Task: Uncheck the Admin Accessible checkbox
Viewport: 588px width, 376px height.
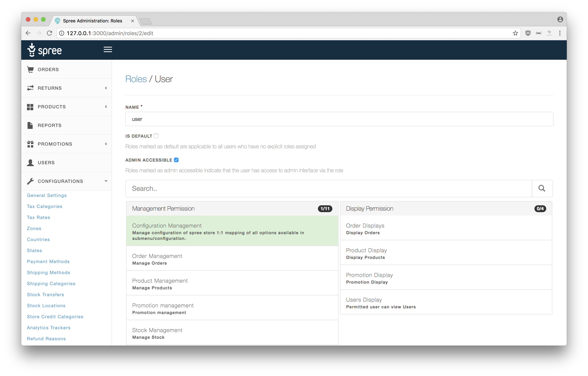Action: tap(176, 160)
